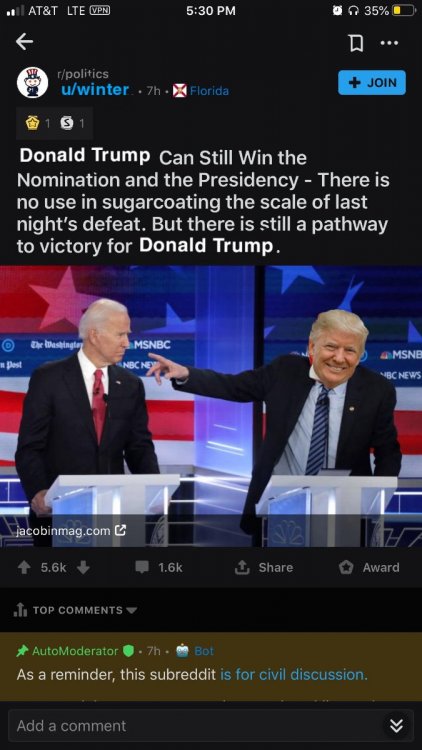This screenshot has height=750, width=422.
Task: Jump to next comment with the double chevron
Action: [x=396, y=726]
